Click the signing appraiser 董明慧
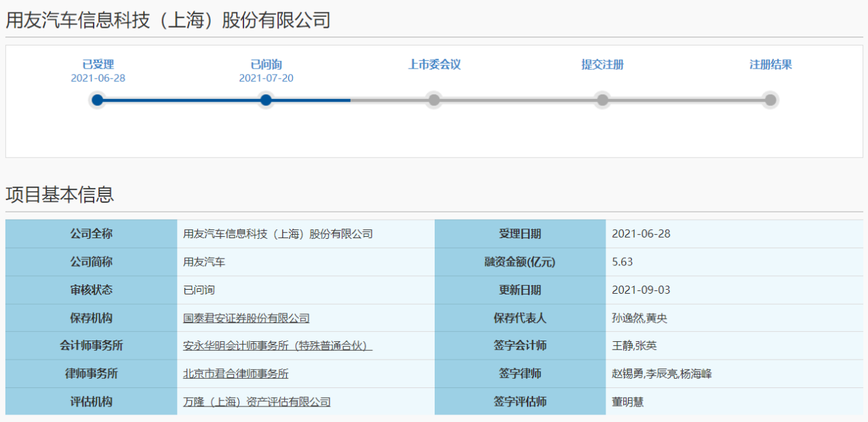 tap(628, 402)
